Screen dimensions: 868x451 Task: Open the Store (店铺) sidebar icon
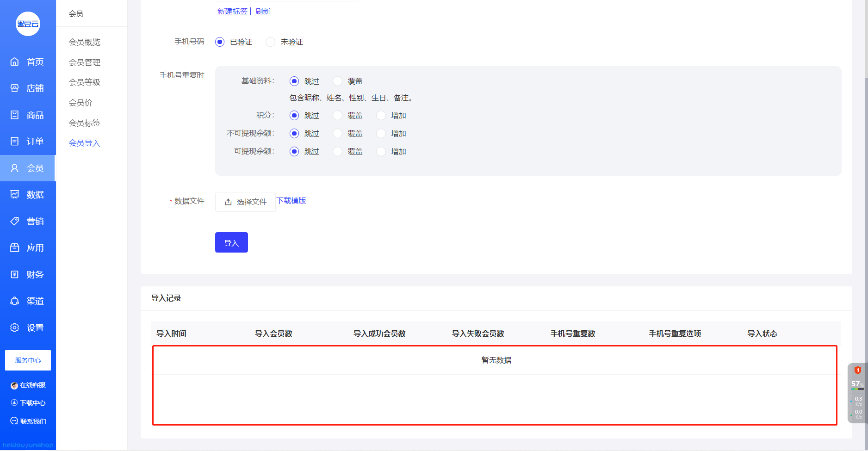[x=15, y=88]
